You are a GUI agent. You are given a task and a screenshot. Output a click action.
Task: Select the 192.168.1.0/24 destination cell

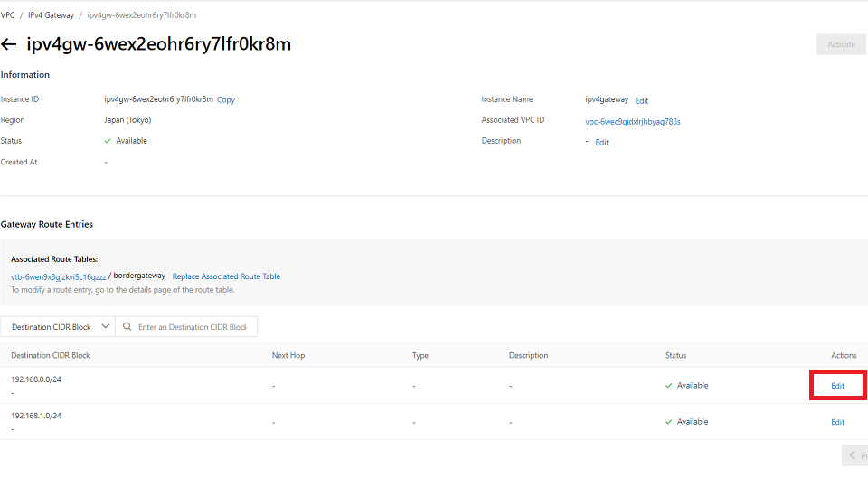[36, 416]
